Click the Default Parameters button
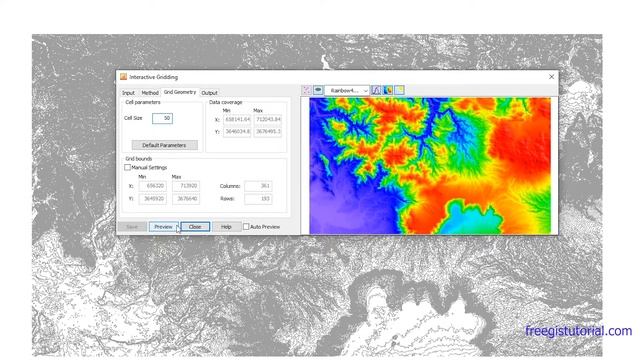Image resolution: width=640 pixels, height=360 pixels. (x=164, y=145)
